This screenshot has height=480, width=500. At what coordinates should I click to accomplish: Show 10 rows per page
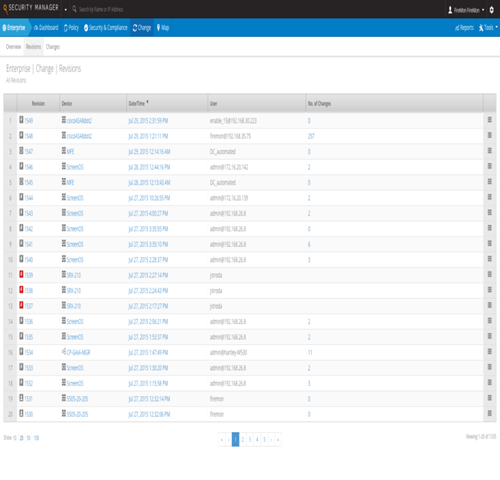tap(15, 438)
